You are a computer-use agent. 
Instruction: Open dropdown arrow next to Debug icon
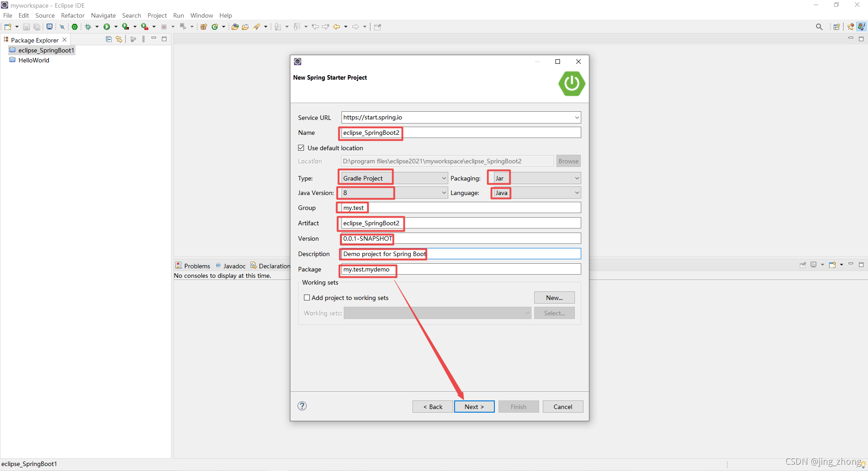click(x=97, y=27)
